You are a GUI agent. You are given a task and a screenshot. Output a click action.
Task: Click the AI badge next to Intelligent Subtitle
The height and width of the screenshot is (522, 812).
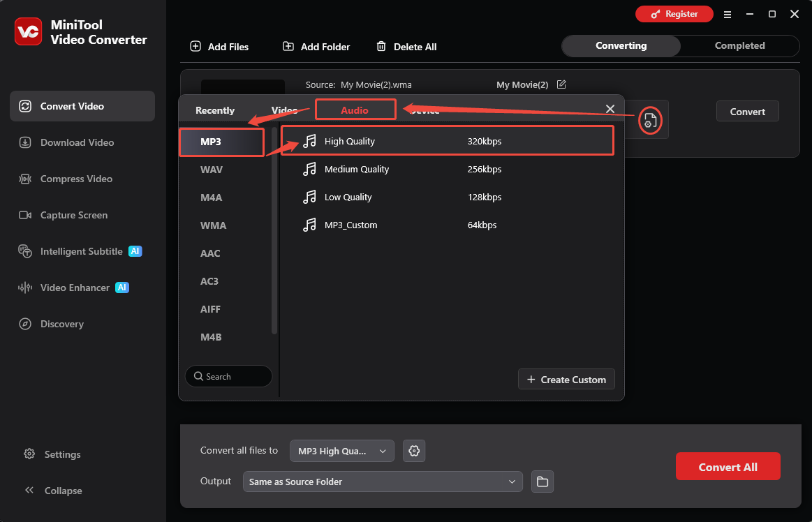point(135,251)
